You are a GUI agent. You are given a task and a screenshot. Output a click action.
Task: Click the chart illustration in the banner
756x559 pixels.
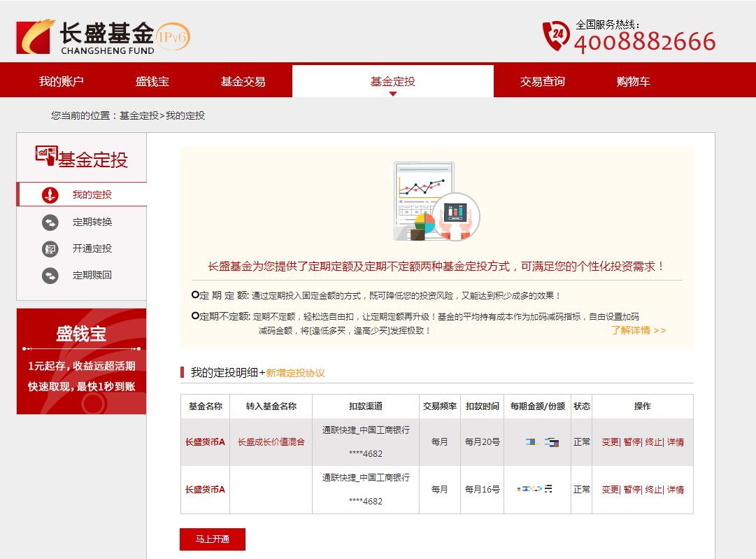[437, 201]
